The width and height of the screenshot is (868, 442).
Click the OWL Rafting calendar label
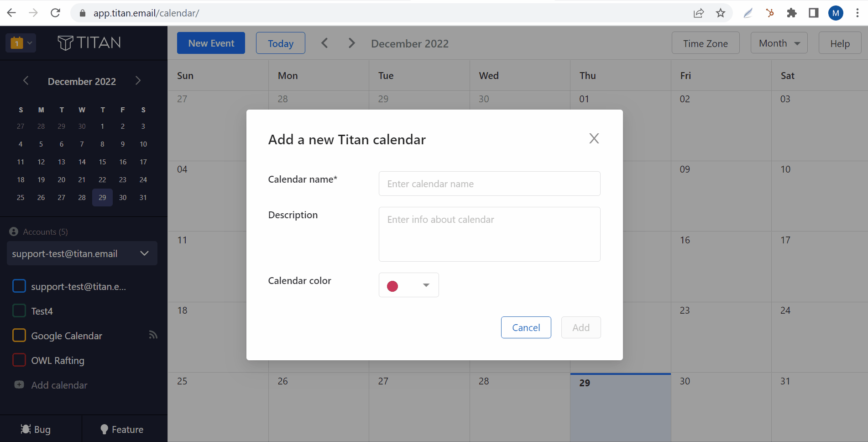[58, 360]
